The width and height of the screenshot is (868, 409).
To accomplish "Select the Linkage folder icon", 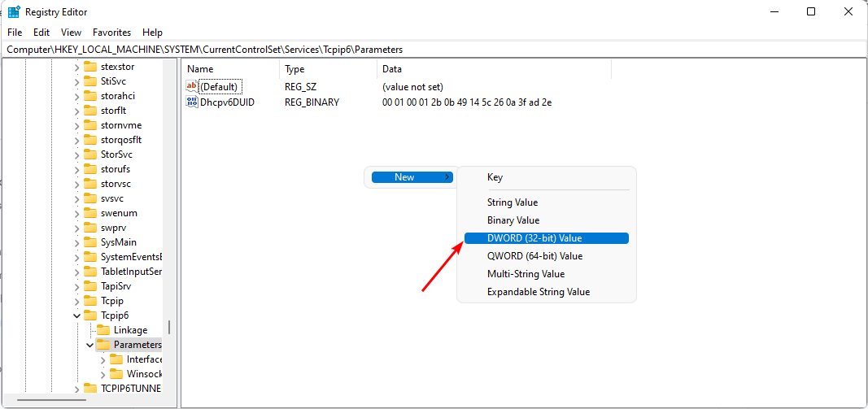I will coord(103,330).
